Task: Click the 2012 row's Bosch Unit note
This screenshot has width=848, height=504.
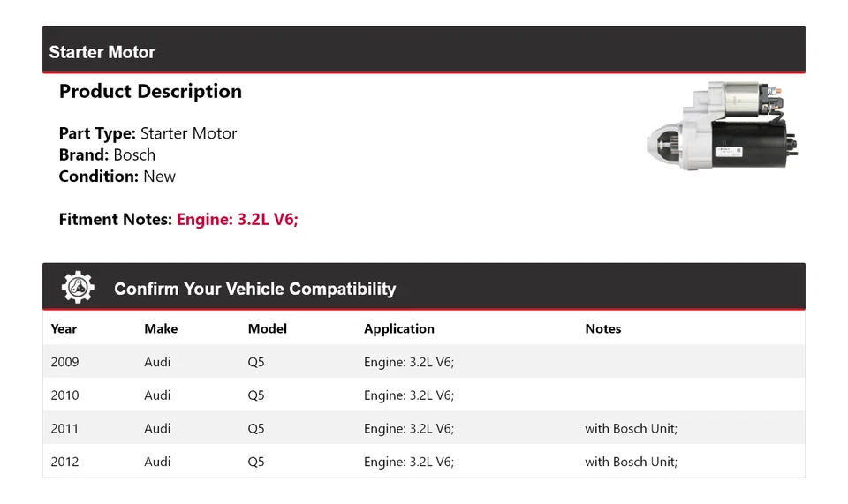Action: [631, 462]
